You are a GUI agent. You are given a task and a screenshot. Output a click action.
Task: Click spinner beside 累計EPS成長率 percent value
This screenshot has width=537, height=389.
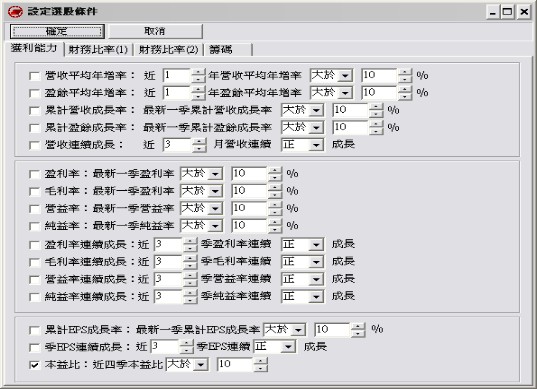point(358,330)
